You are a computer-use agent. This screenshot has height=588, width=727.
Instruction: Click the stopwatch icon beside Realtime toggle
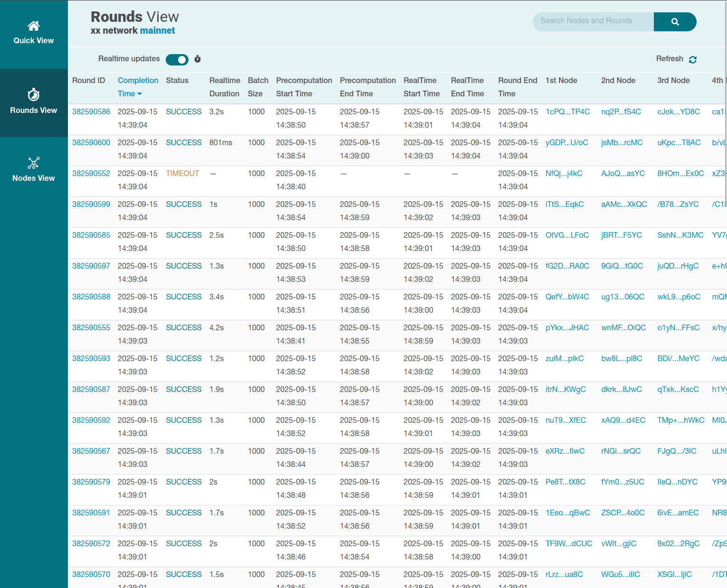(198, 59)
